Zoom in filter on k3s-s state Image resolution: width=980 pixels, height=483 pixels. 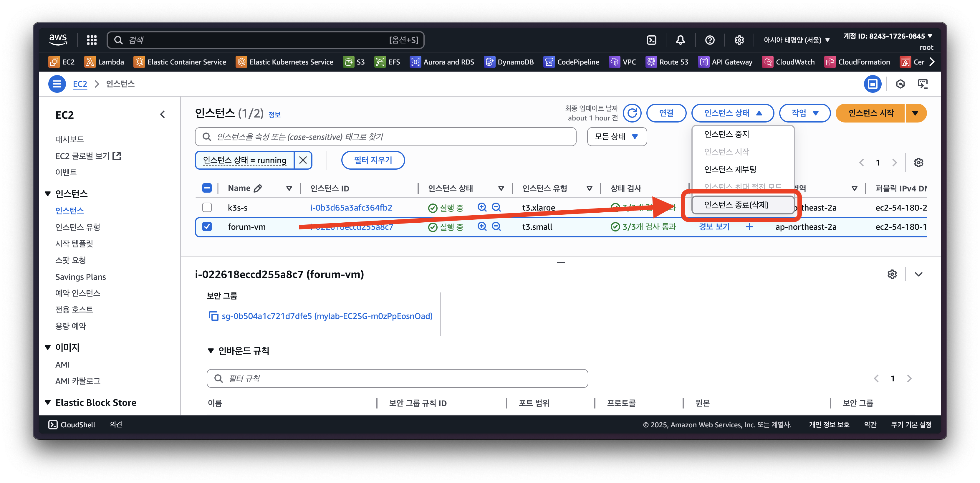tap(482, 207)
